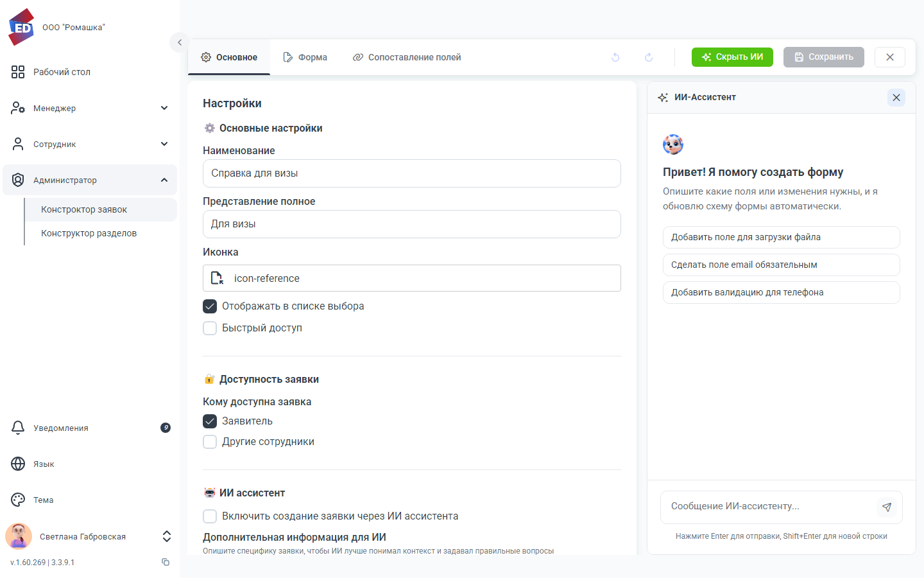
Task: Click the Светлана Габровская avatar
Action: pyautogui.click(x=19, y=536)
